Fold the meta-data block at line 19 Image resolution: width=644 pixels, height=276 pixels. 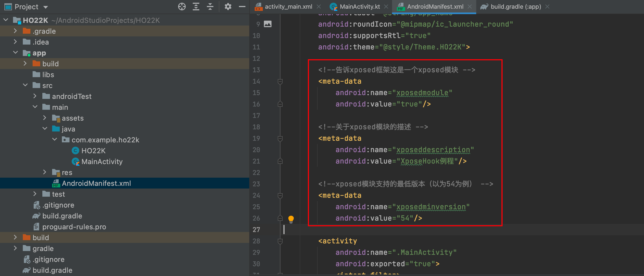pos(280,139)
